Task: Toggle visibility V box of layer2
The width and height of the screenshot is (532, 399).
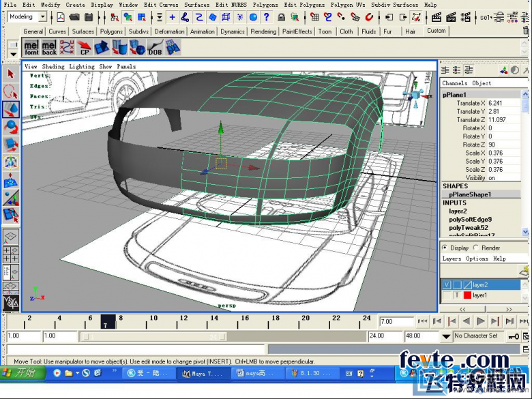Action: coord(447,284)
